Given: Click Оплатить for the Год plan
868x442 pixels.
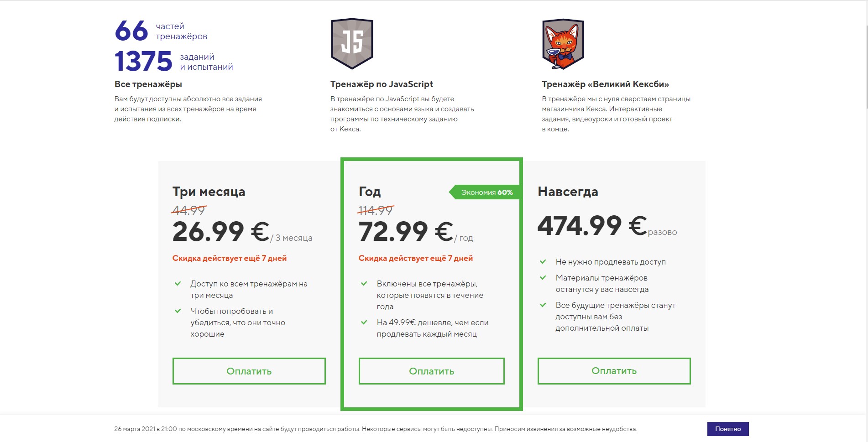Looking at the screenshot, I should [431, 371].
